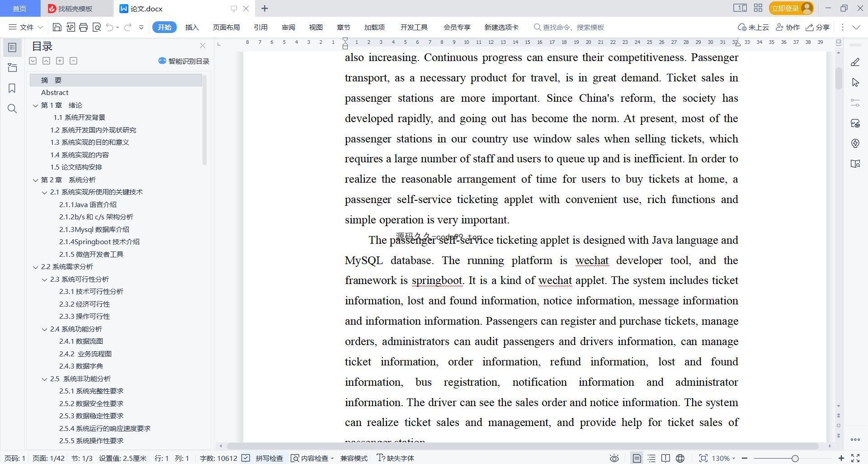Collapse the 2.1 系统实现所使用的关键技术 node
This screenshot has height=464, width=868.
coord(45,192)
